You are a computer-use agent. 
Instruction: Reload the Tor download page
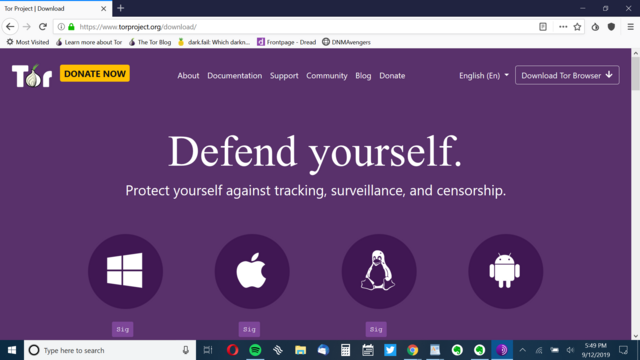43,27
